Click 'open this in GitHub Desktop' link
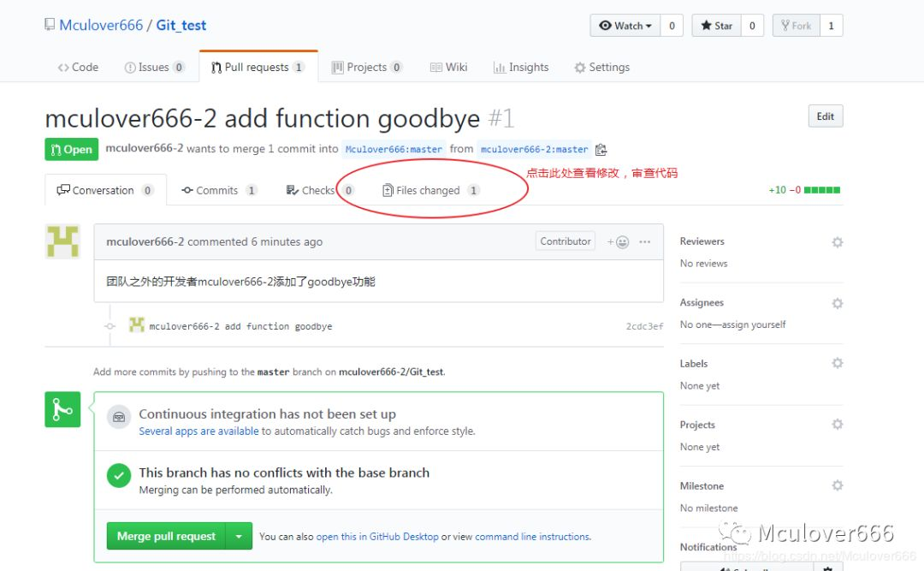 click(377, 537)
